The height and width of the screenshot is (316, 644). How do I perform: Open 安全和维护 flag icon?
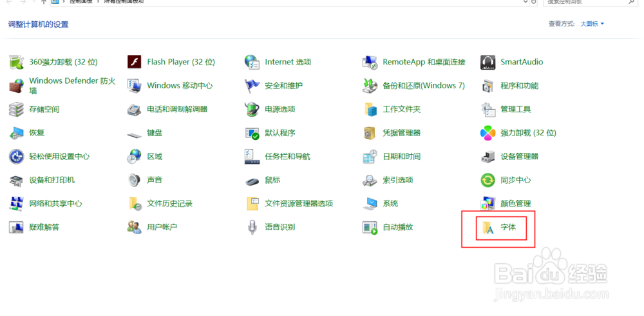(252, 86)
